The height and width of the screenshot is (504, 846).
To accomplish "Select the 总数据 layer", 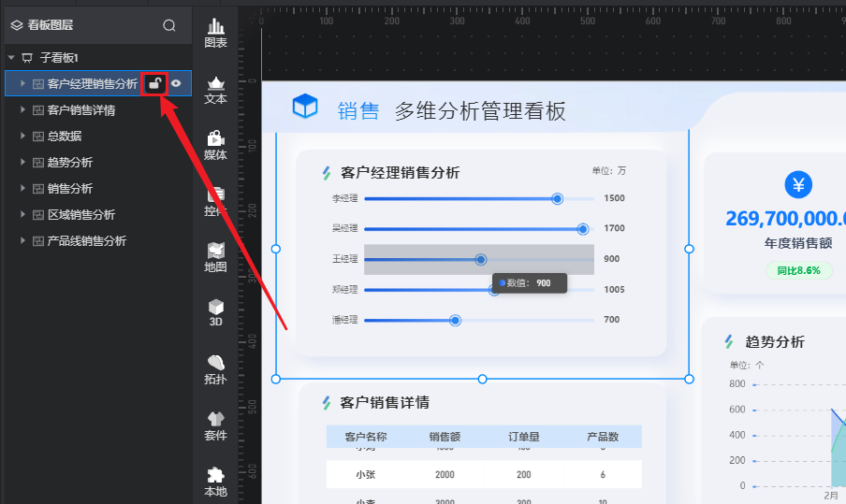I will coord(98,136).
